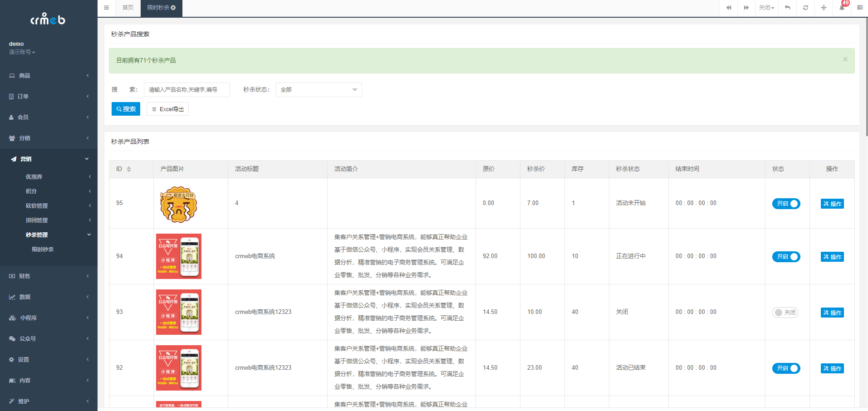Switch to the 首页 tab
The width and height of the screenshot is (868, 411).
pyautogui.click(x=128, y=8)
